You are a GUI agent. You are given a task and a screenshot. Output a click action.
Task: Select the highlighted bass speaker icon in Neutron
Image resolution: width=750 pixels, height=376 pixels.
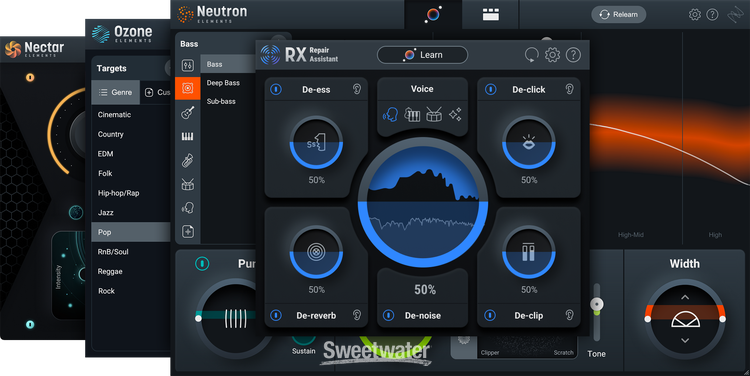(188, 88)
